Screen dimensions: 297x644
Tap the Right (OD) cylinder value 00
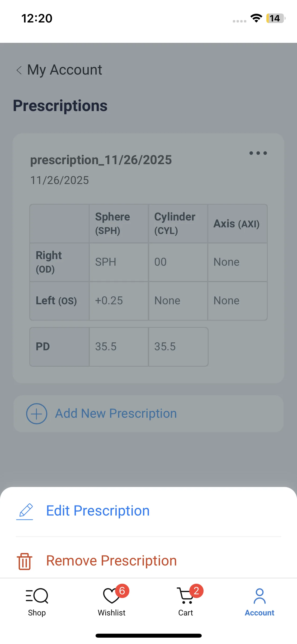[x=161, y=262]
